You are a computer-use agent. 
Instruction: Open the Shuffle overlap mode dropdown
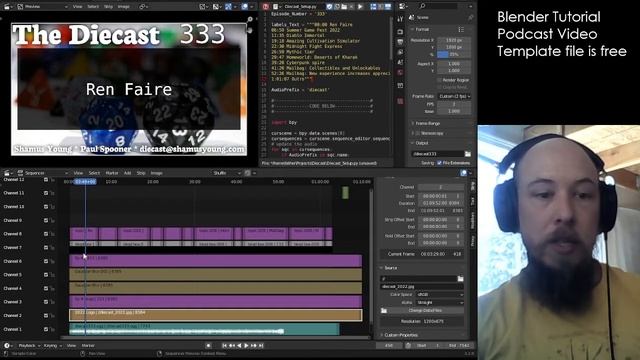[x=227, y=173]
